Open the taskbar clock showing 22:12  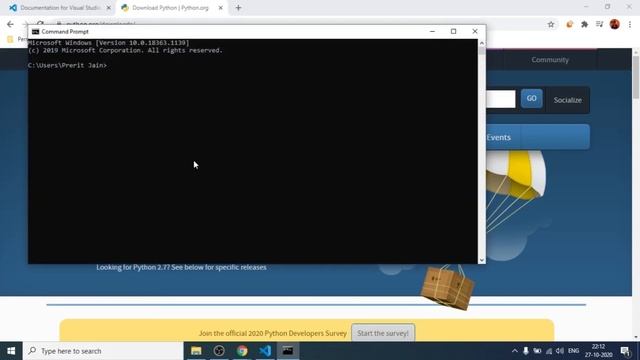pyautogui.click(x=598, y=351)
